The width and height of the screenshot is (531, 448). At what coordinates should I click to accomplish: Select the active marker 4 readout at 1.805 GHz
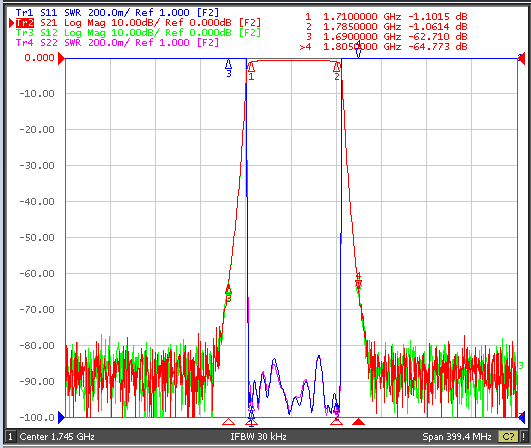pyautogui.click(x=383, y=47)
